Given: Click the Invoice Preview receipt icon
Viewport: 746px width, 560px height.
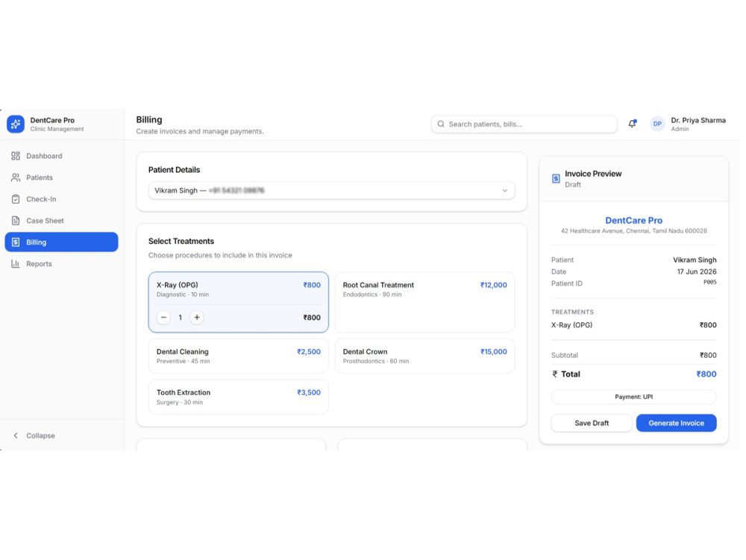Looking at the screenshot, I should tap(556, 179).
